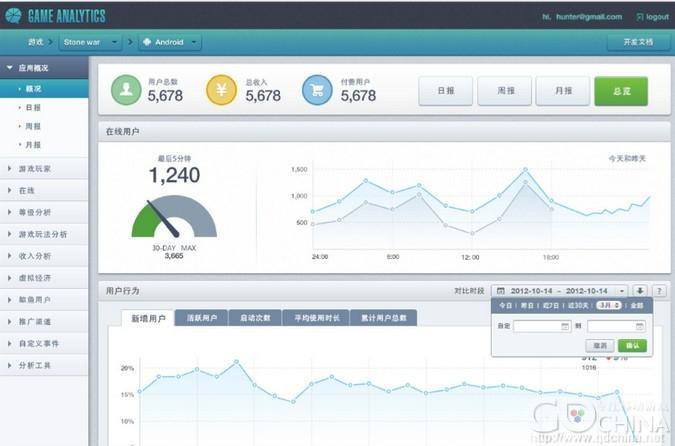Viewport: 675px width, 446px height.
Task: Click the logout link
Action: coord(657,17)
